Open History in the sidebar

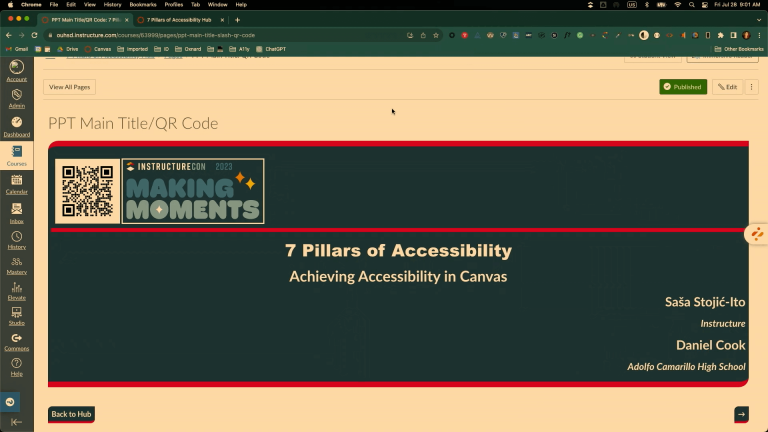pos(17,240)
